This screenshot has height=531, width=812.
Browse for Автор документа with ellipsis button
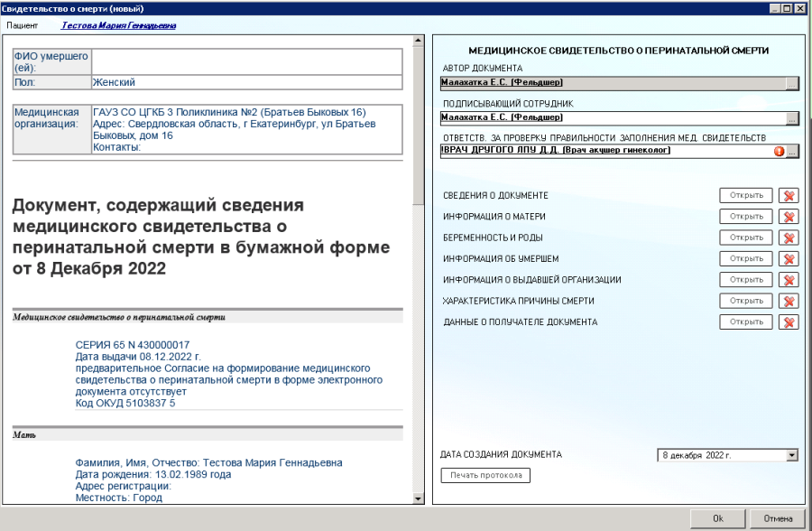(792, 83)
